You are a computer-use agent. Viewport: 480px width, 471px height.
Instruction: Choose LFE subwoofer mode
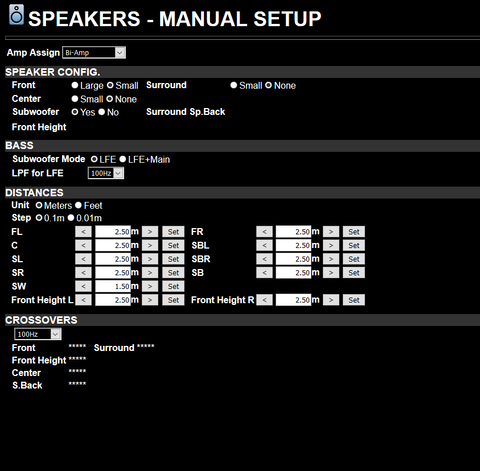point(94,159)
